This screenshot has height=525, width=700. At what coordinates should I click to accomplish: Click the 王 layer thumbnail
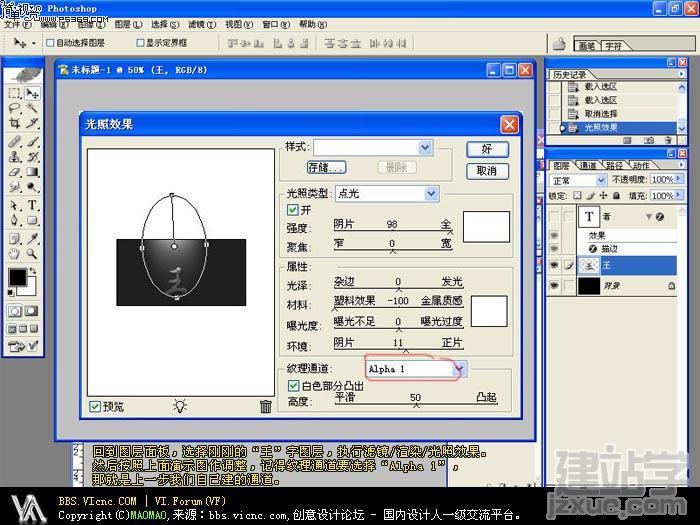(x=589, y=266)
